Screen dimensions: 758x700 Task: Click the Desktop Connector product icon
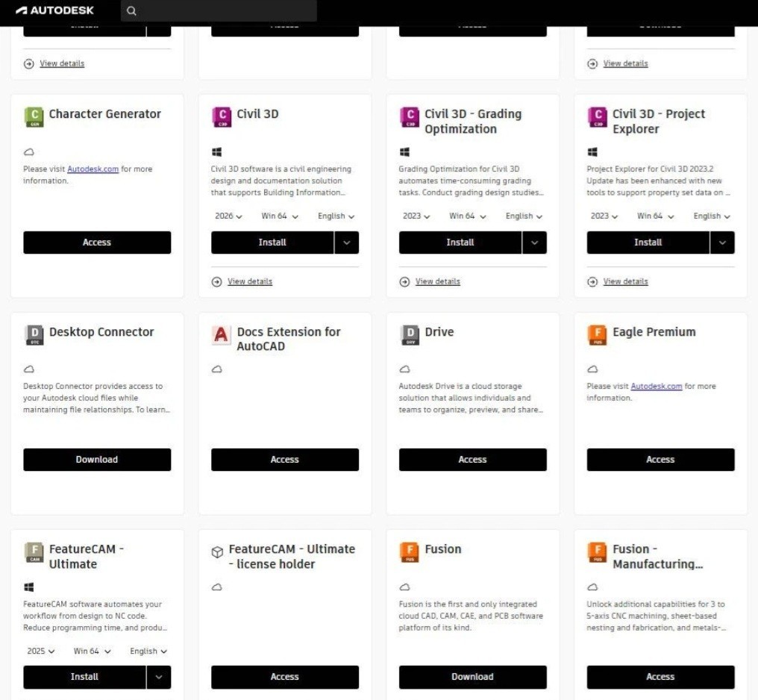click(34, 335)
